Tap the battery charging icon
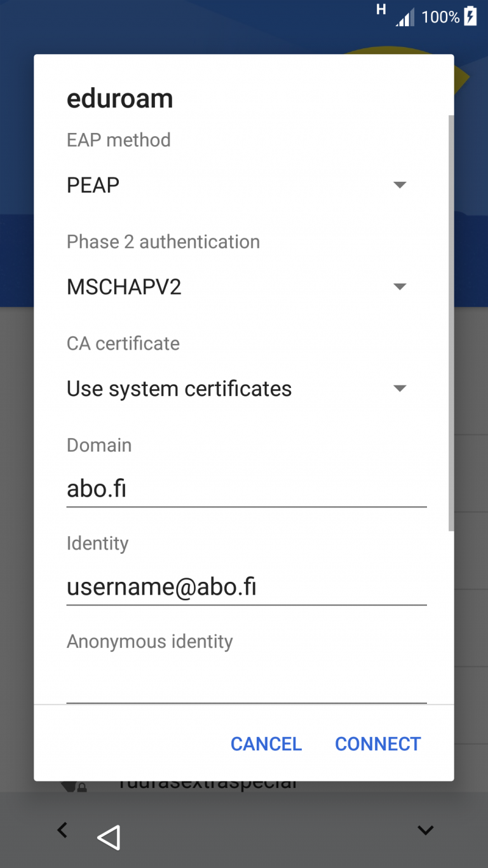Image resolution: width=488 pixels, height=868 pixels. tap(470, 17)
